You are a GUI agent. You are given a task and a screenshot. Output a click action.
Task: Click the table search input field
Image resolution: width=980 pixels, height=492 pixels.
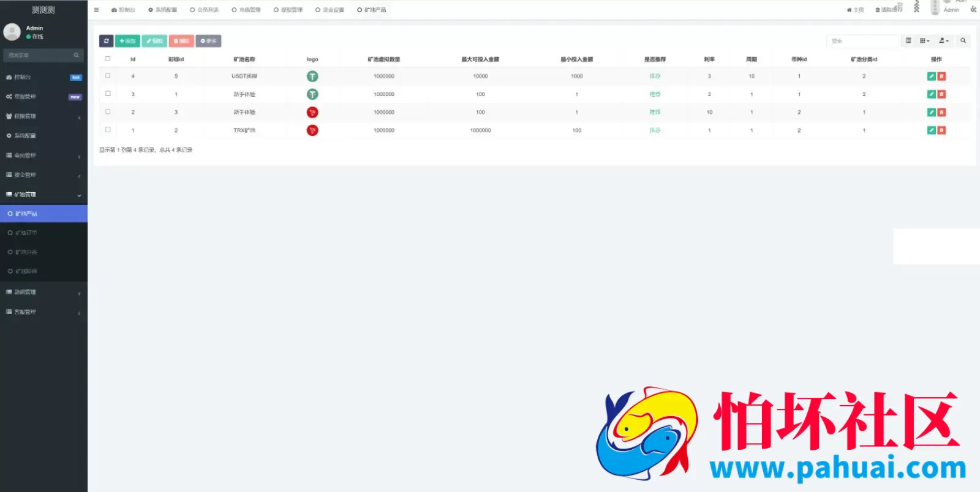[x=862, y=41]
